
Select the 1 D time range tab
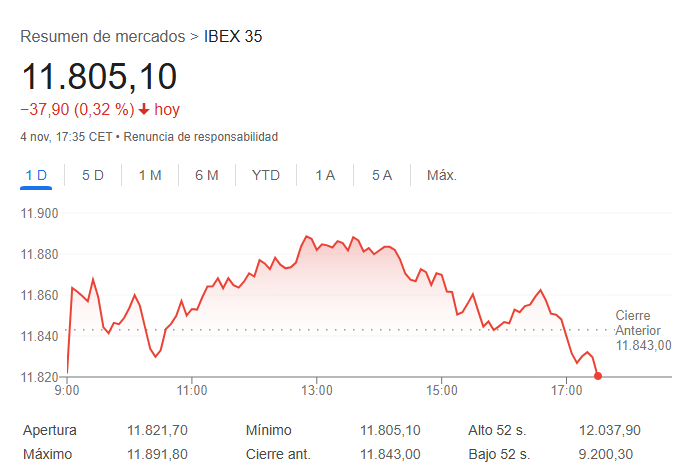[x=36, y=175]
